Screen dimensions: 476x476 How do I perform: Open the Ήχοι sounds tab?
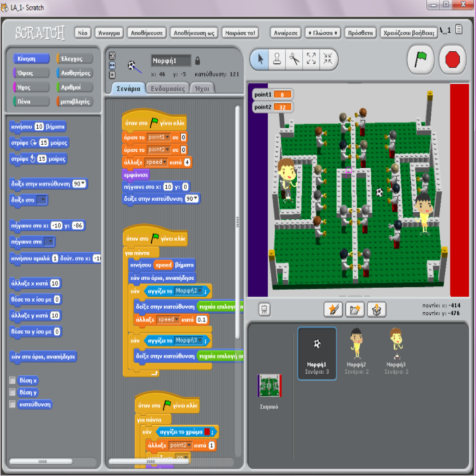tap(202, 89)
